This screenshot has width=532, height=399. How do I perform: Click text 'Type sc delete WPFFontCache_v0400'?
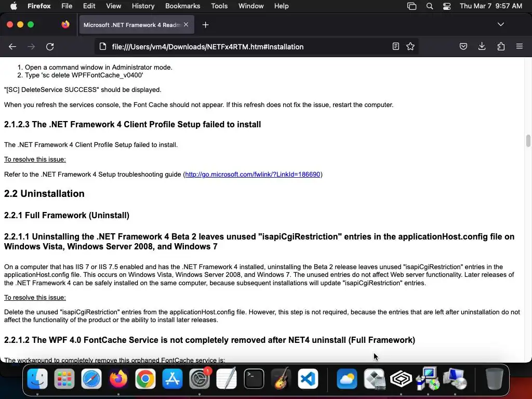pyautogui.click(x=84, y=75)
